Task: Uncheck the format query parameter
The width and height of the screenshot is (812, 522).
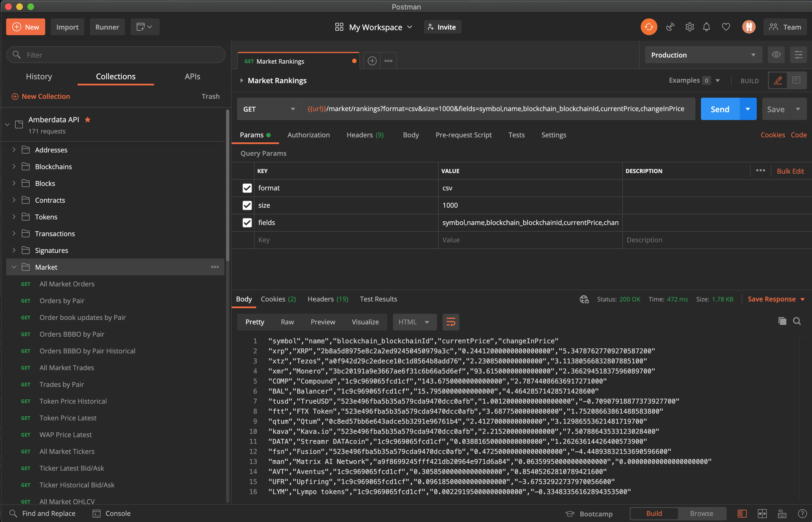Action: (247, 188)
